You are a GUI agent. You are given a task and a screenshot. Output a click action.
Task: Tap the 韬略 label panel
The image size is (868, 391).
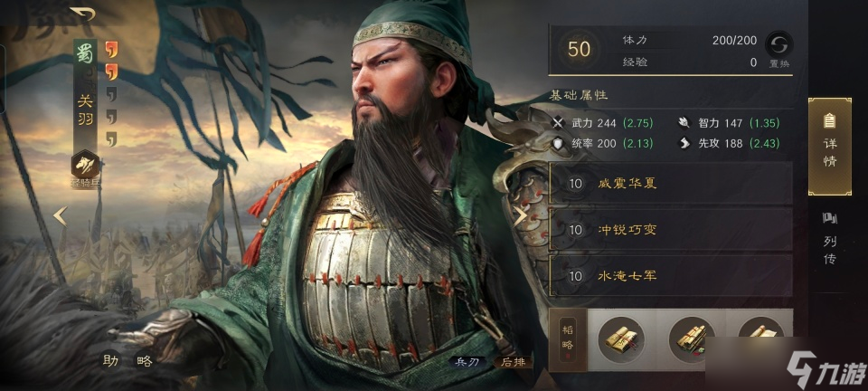[x=567, y=339]
